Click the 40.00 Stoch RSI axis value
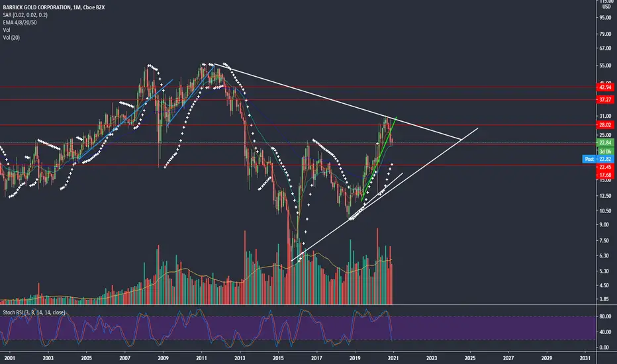 (x=605, y=332)
